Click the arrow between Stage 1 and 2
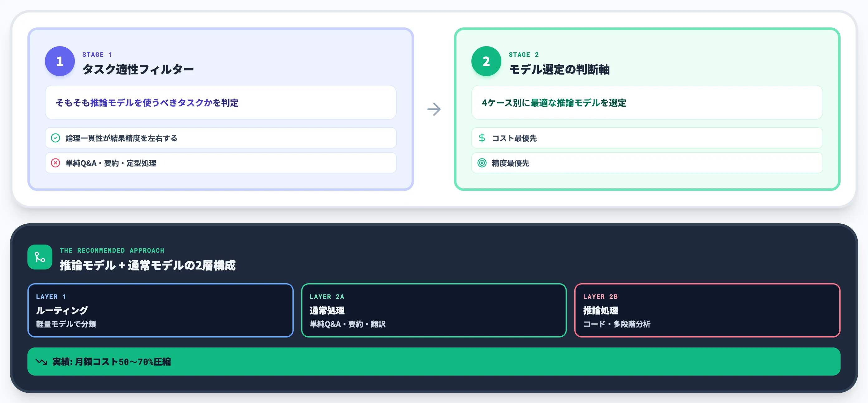 point(434,109)
